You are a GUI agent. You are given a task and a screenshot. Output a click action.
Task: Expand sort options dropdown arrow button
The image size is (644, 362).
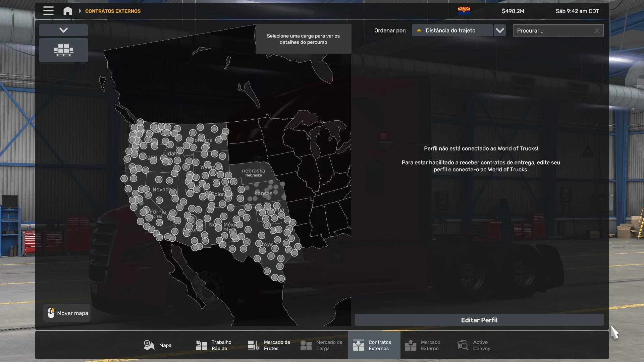pyautogui.click(x=500, y=31)
